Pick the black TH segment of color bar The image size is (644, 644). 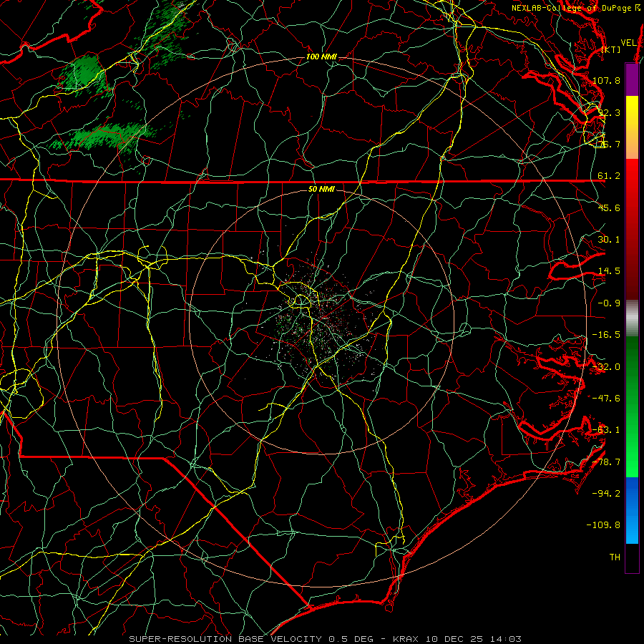pyautogui.click(x=632, y=558)
